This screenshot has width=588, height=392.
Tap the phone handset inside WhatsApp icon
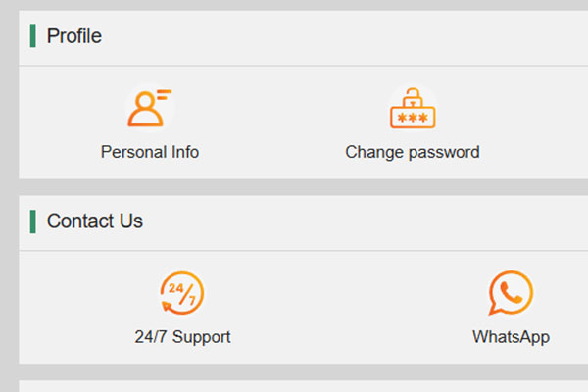[511, 291]
